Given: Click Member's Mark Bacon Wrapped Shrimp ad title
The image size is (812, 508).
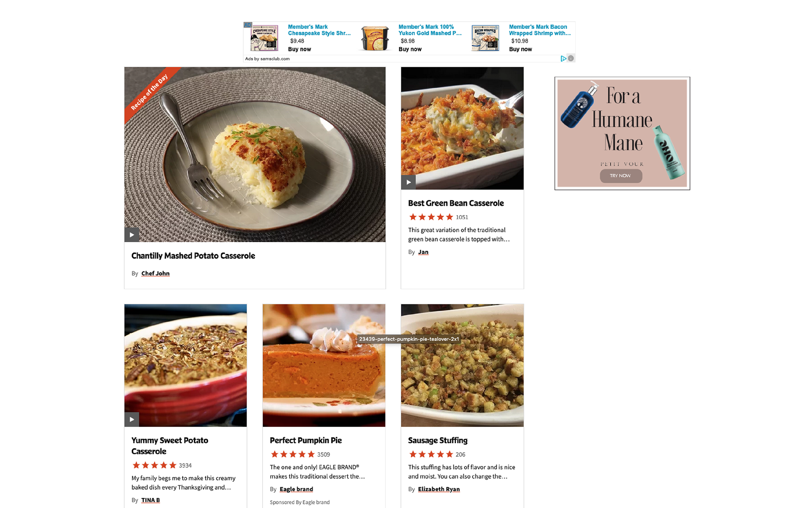Looking at the screenshot, I should point(540,30).
